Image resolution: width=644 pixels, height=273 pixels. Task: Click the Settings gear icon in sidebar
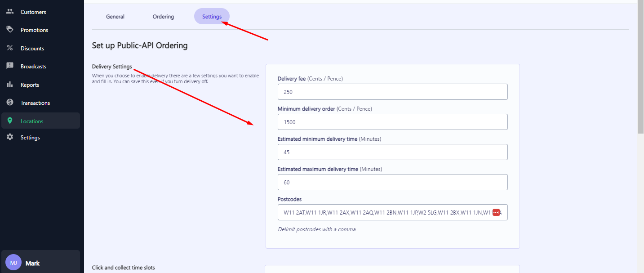(x=10, y=137)
